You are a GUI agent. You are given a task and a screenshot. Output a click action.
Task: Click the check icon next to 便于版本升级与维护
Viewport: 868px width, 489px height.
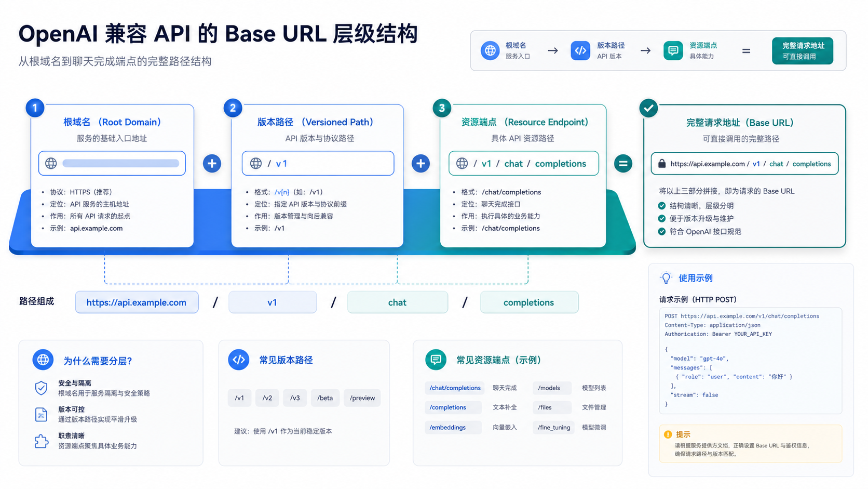coord(661,218)
